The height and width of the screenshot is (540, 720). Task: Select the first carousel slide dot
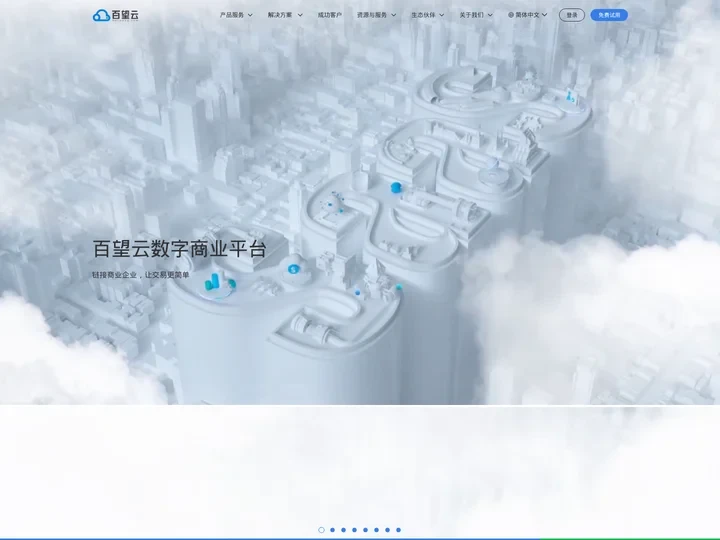(321, 530)
